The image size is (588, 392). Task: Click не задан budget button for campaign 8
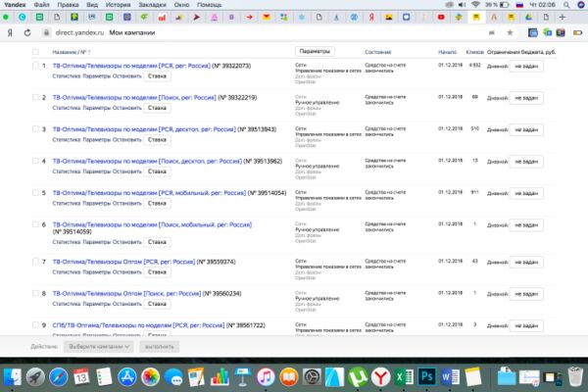[x=526, y=294]
